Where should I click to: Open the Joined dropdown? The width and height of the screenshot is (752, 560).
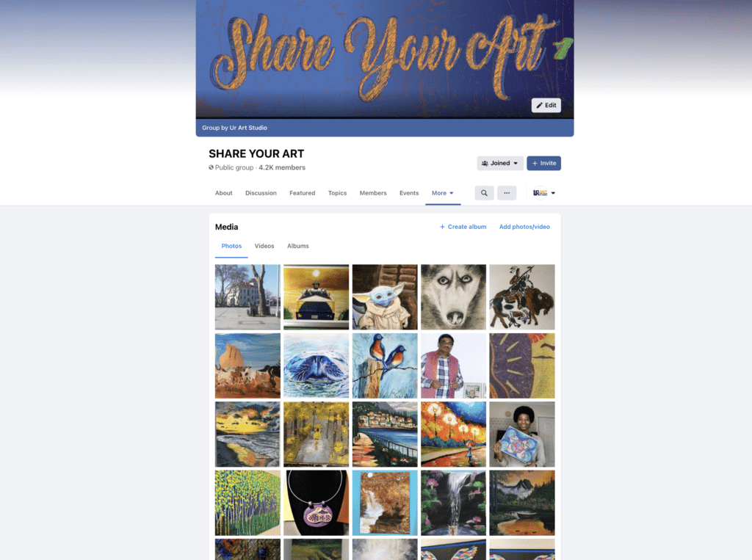click(x=499, y=163)
